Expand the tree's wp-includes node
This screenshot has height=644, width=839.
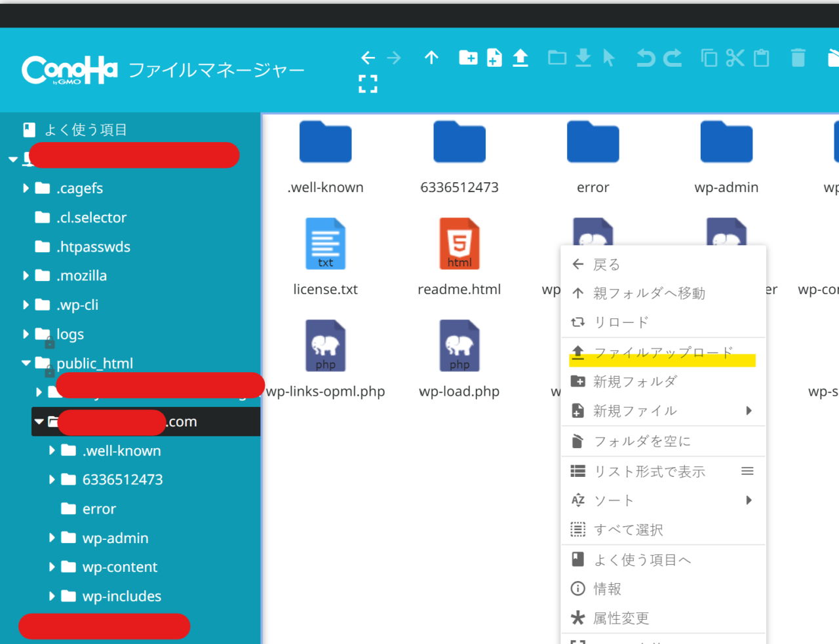click(x=52, y=596)
